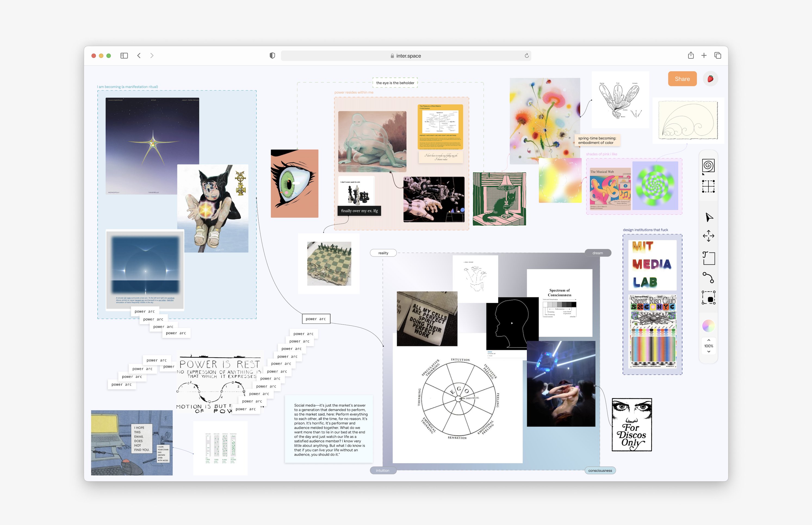Viewport: 812px width, 525px height.
Task: Choose the text box tool
Action: [709, 258]
